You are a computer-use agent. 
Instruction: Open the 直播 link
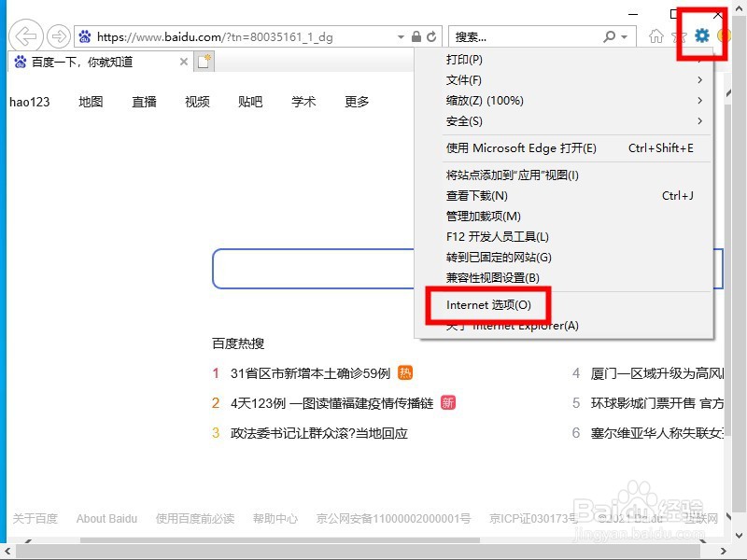pyautogui.click(x=144, y=102)
